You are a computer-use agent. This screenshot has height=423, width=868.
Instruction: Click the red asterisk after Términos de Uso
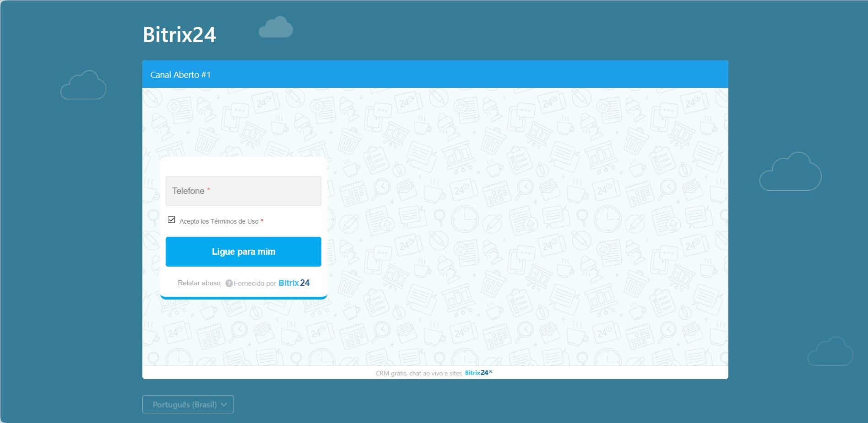pos(262,221)
